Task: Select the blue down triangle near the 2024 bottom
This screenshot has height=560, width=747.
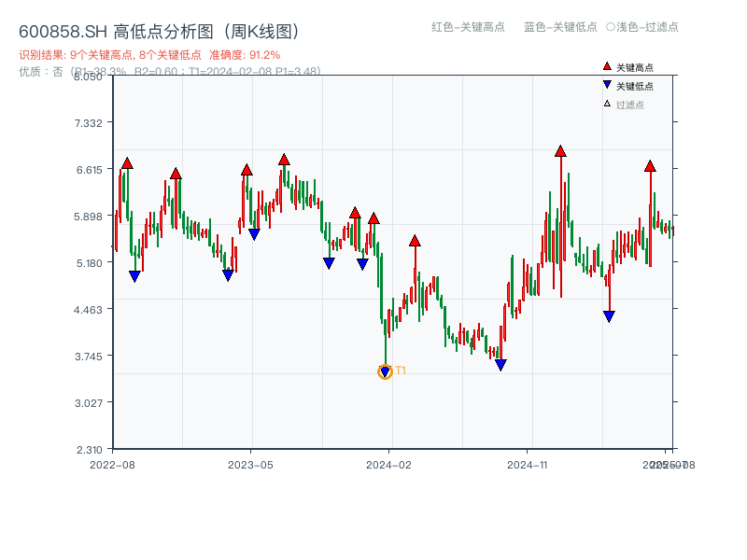Action: (x=501, y=362)
